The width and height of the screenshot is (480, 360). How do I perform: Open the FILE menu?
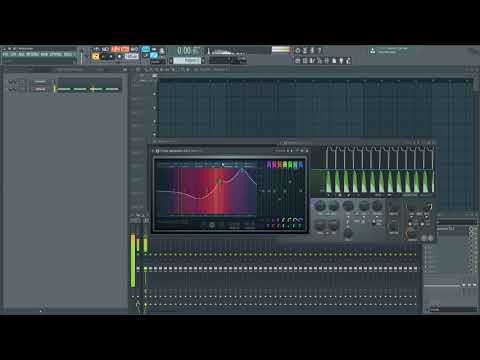(6, 54)
